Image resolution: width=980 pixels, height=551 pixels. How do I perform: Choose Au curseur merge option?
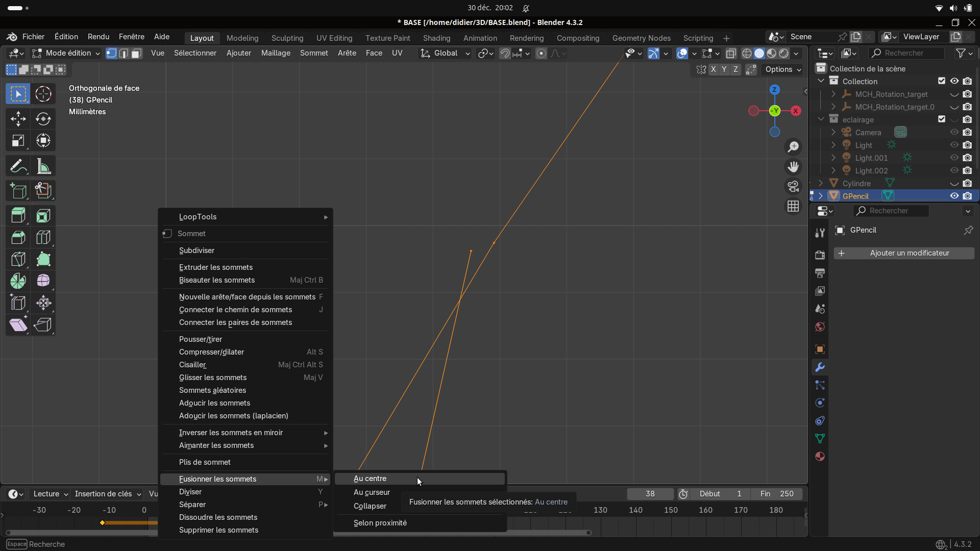[x=372, y=492]
